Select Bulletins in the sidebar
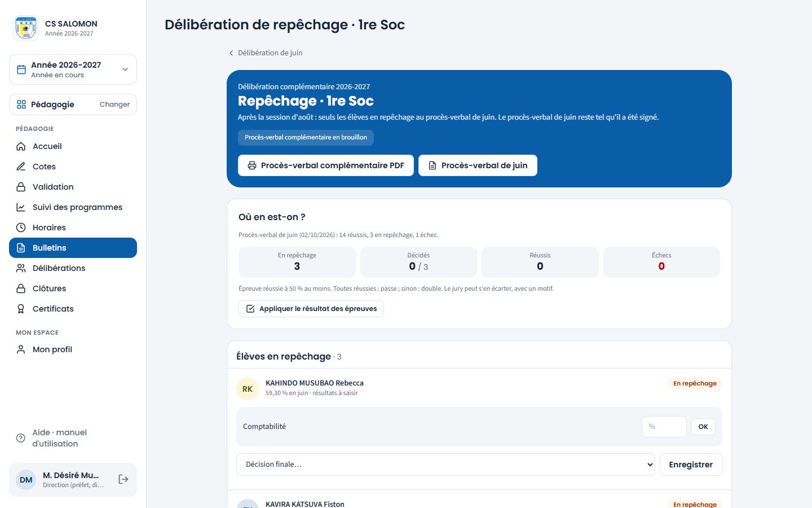The height and width of the screenshot is (508, 812). pyautogui.click(x=73, y=248)
